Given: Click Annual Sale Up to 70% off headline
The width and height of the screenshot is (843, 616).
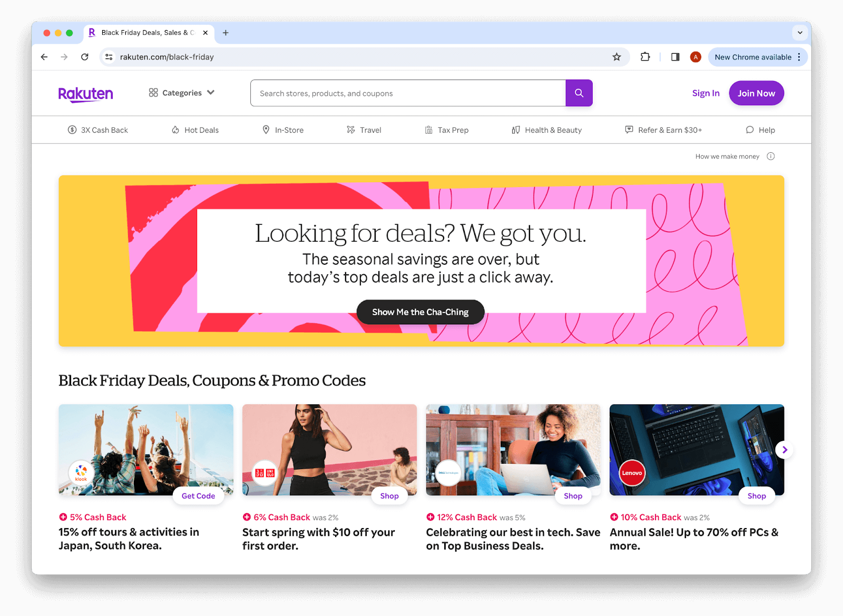Looking at the screenshot, I should pos(694,539).
